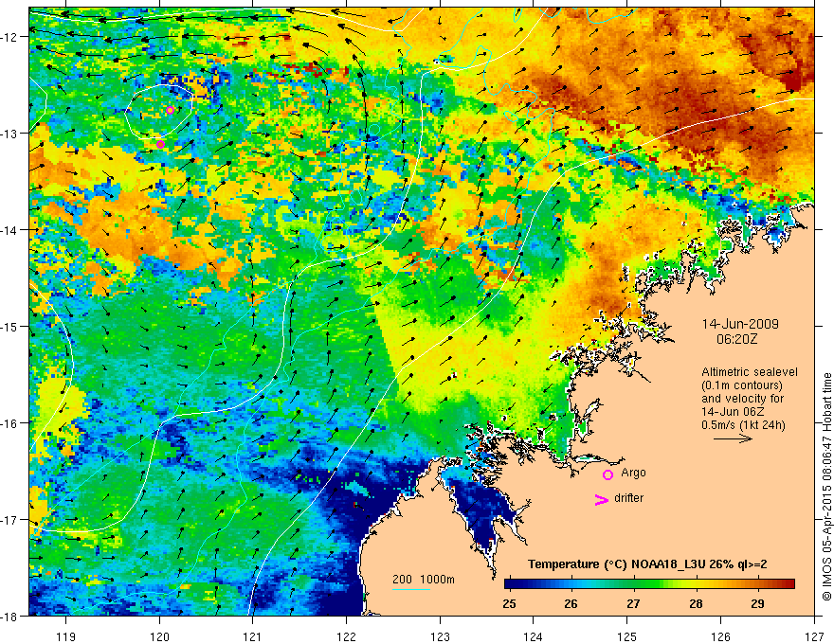Click the velocity scale arrow under 0.5m/s
This screenshot has width=834, height=644.
733,438
